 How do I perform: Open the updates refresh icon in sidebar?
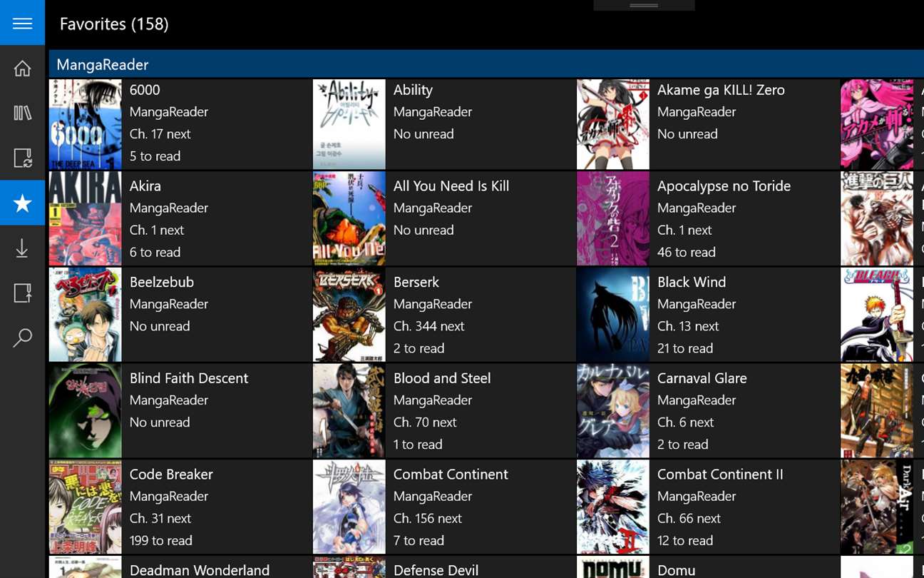pos(22,158)
